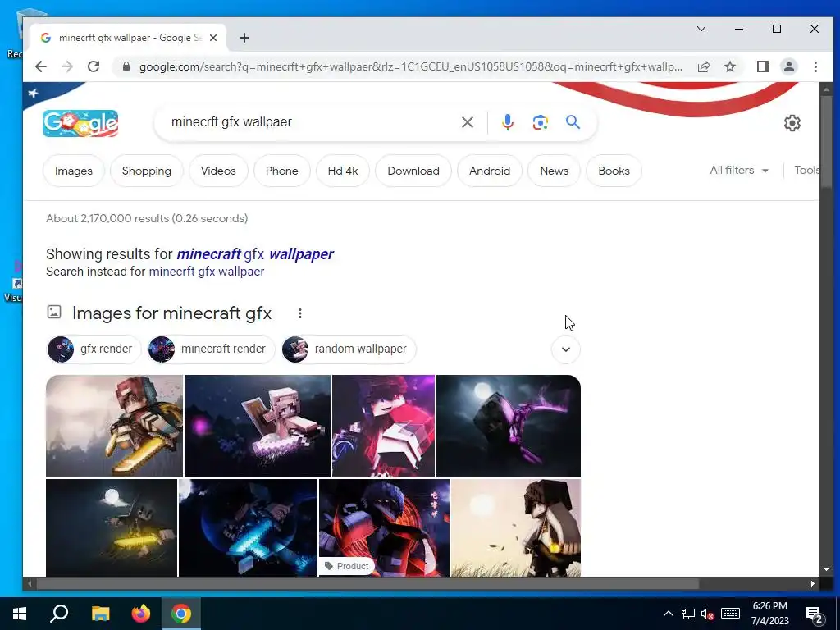
Task: Open the Windows Start menu
Action: [20, 614]
